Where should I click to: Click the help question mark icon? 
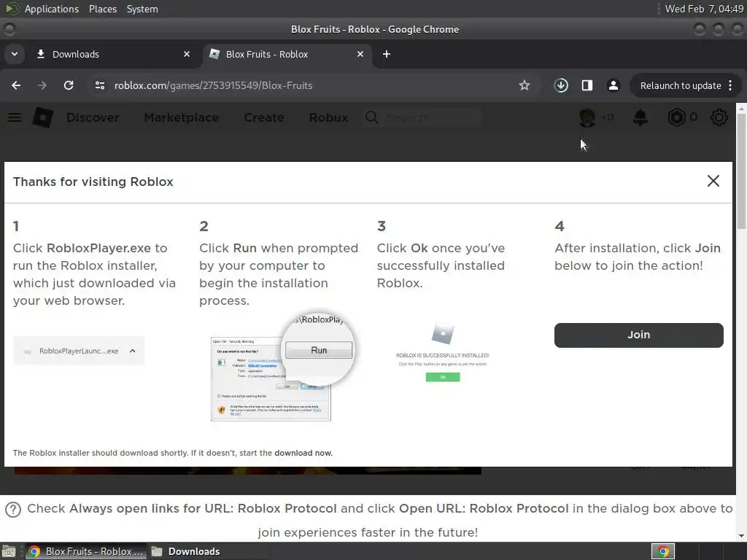pyautogui.click(x=13, y=510)
